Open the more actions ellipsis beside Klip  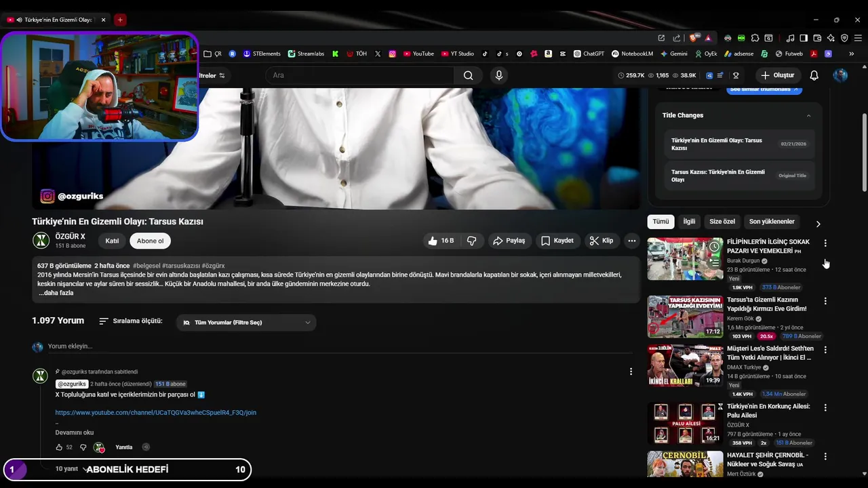pos(632,241)
